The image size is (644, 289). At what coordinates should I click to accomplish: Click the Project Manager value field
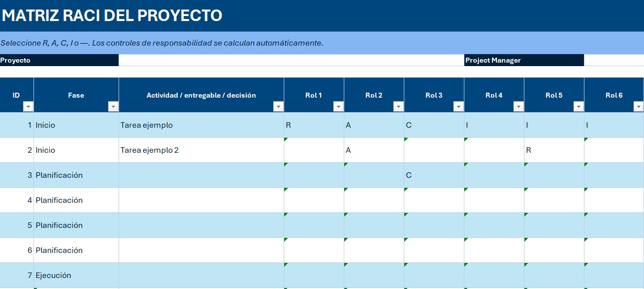(614, 60)
